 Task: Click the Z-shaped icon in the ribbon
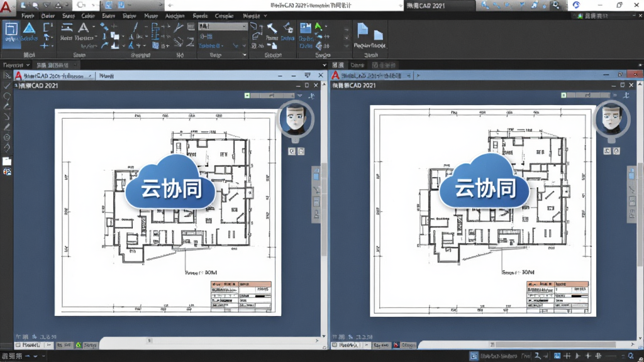coord(190,41)
